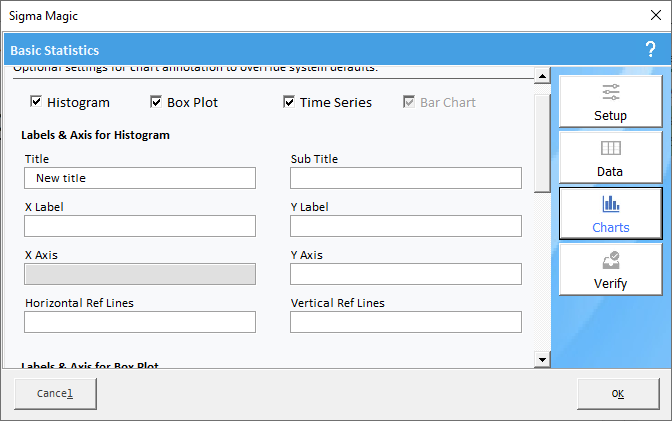Open the Data tab with table icon
The height and width of the screenshot is (421, 672).
[610, 159]
